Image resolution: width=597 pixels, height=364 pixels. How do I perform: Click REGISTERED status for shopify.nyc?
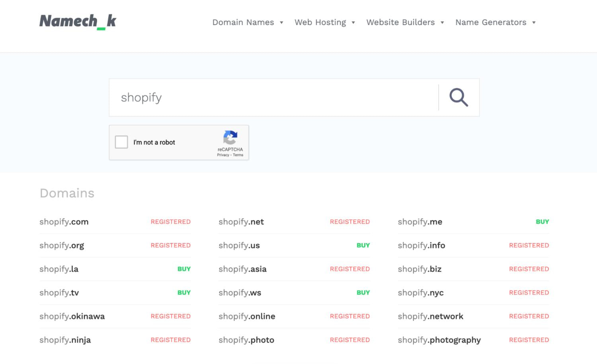point(529,292)
